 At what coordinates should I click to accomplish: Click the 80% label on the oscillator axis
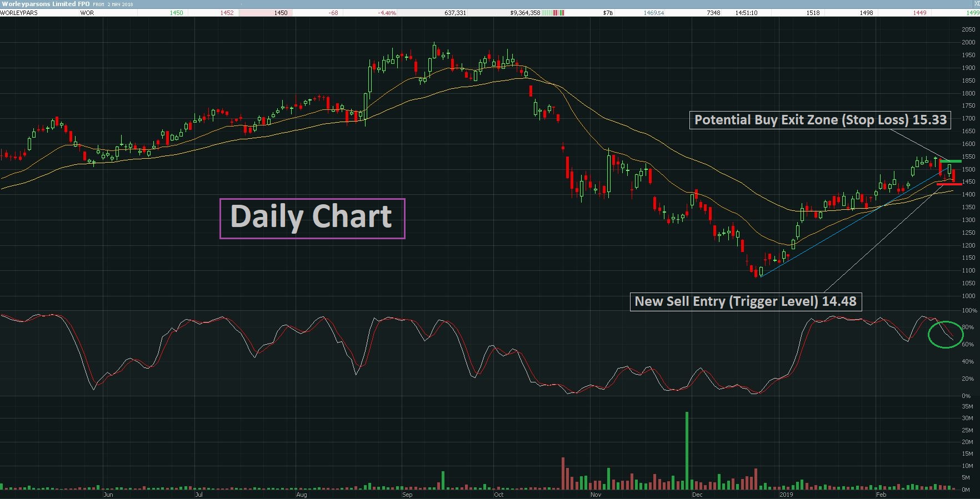968,327
